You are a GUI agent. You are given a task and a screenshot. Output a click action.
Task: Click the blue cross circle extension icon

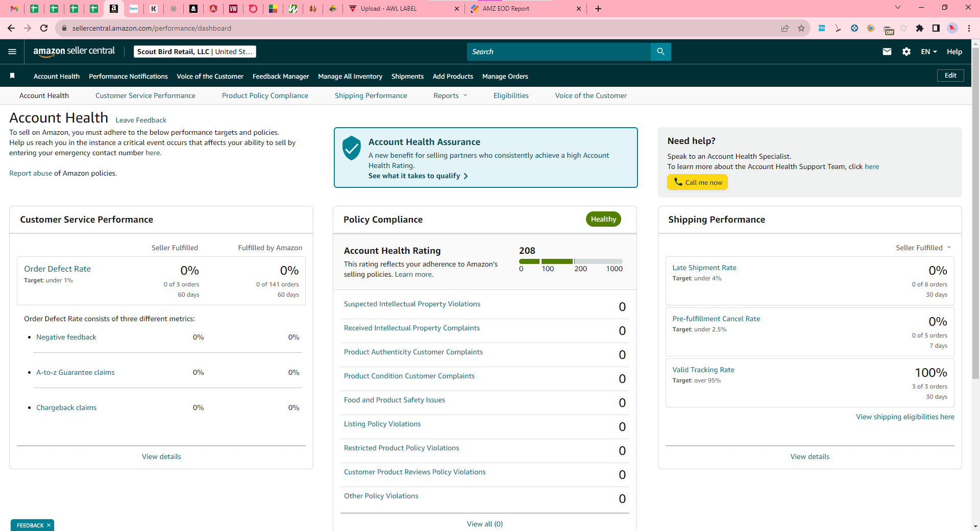tap(854, 28)
